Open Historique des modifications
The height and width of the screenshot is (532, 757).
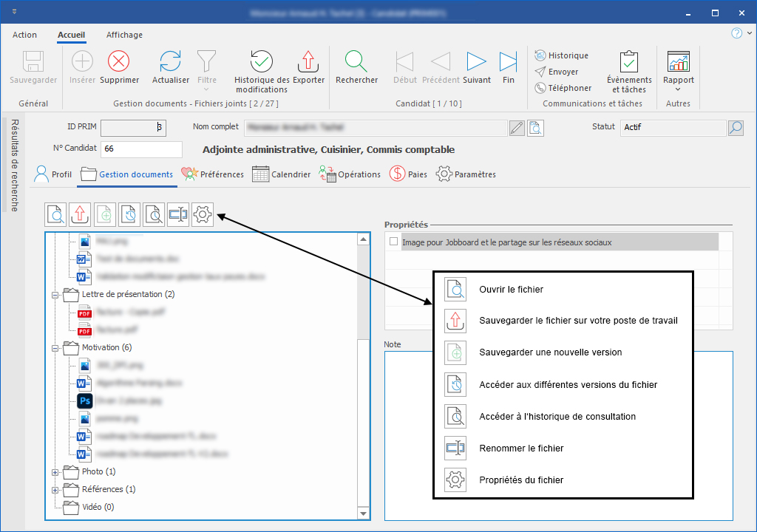pyautogui.click(x=262, y=62)
